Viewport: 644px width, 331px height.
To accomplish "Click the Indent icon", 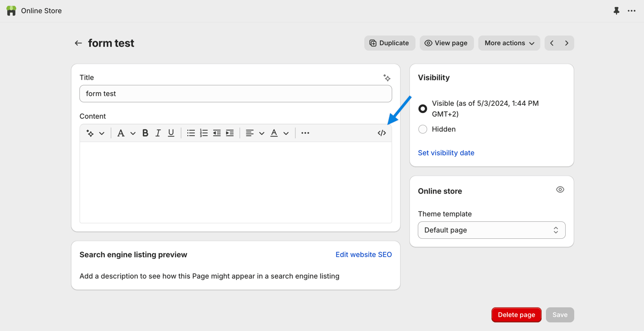I will [230, 133].
